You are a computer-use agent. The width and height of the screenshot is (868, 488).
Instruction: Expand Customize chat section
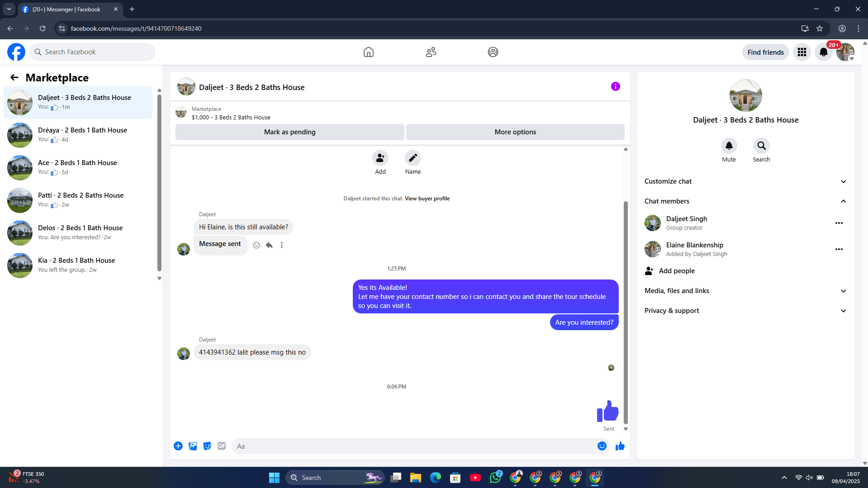click(746, 181)
